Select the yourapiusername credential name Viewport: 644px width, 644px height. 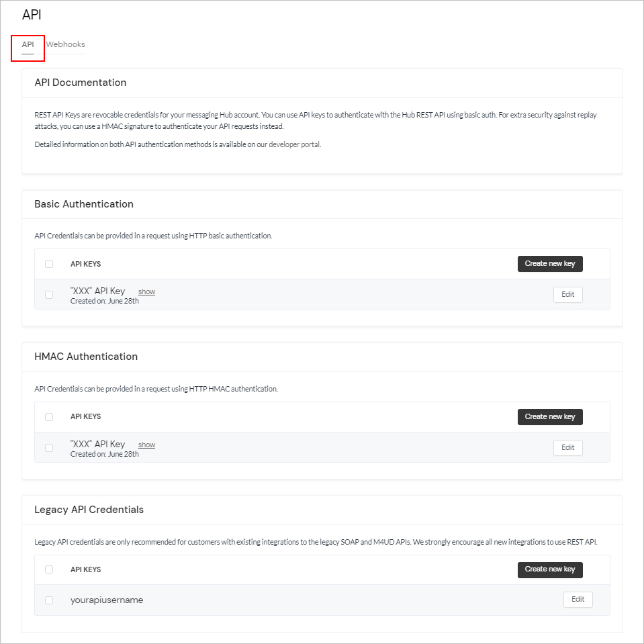tap(106, 599)
